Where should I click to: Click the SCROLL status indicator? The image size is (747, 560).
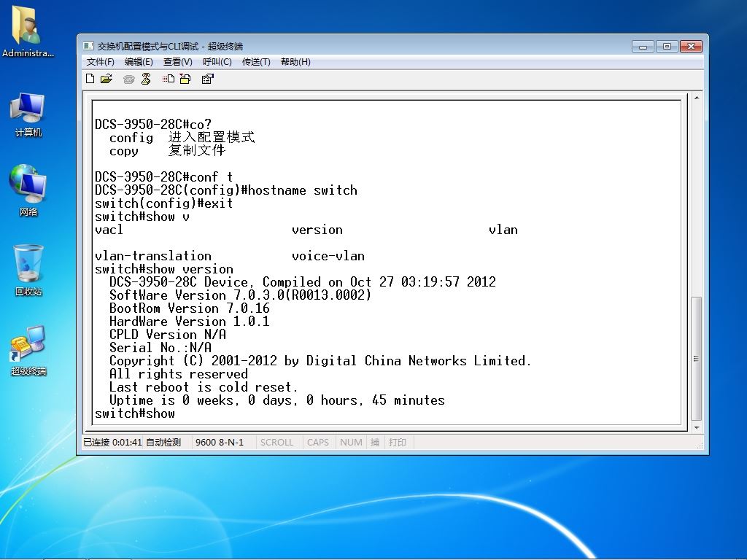tap(276, 443)
